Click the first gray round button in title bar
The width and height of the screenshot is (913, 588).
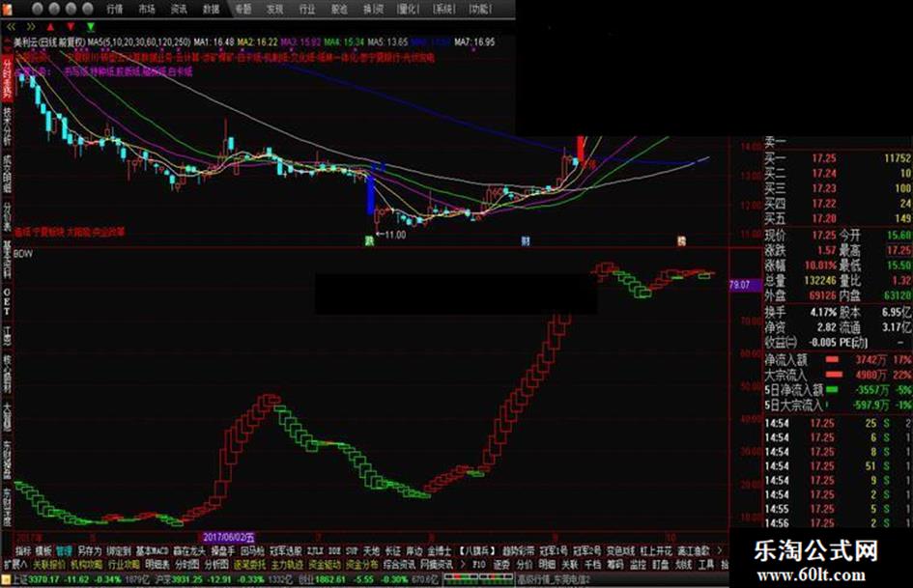coord(38,8)
